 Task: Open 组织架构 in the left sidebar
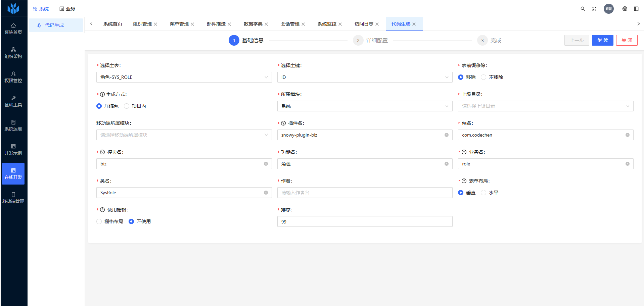(13, 53)
